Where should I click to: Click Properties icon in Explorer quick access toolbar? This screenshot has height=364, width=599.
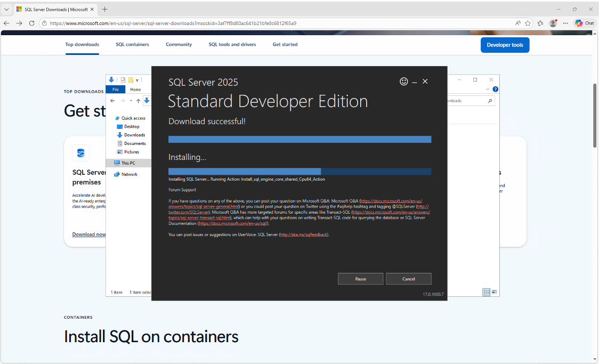pyautogui.click(x=123, y=80)
